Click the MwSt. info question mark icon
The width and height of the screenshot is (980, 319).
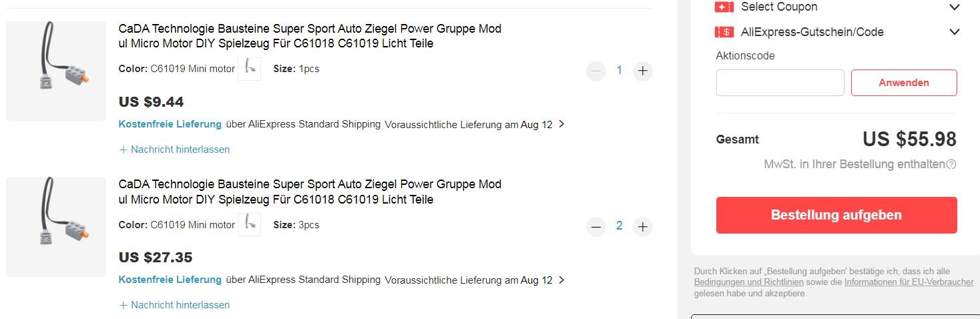pos(951,164)
